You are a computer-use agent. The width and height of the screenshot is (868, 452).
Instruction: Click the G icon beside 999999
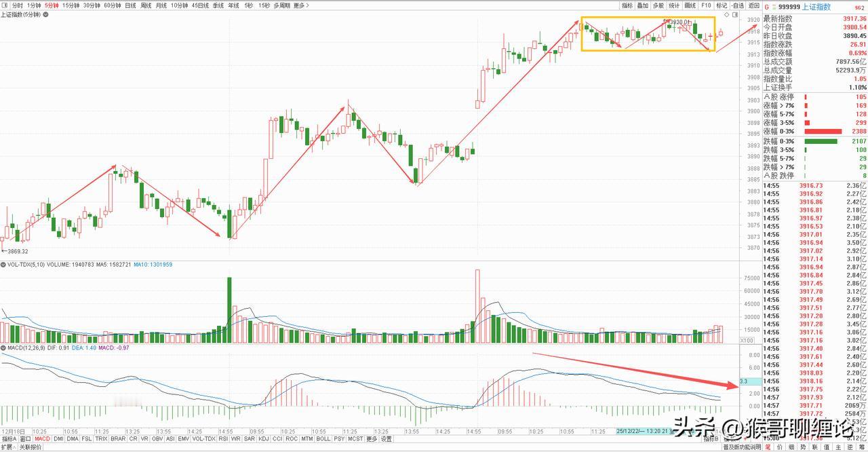pyautogui.click(x=767, y=7)
